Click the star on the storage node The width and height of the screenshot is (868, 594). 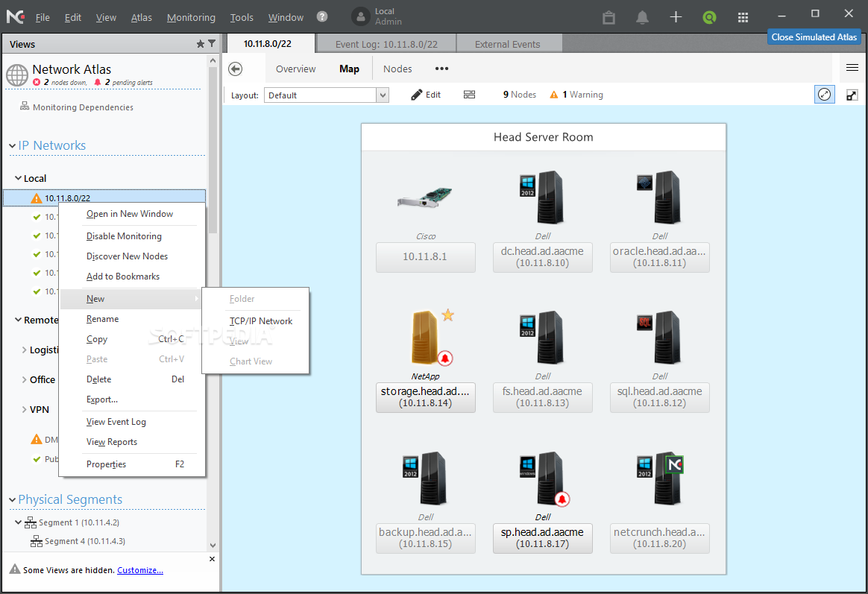click(448, 315)
